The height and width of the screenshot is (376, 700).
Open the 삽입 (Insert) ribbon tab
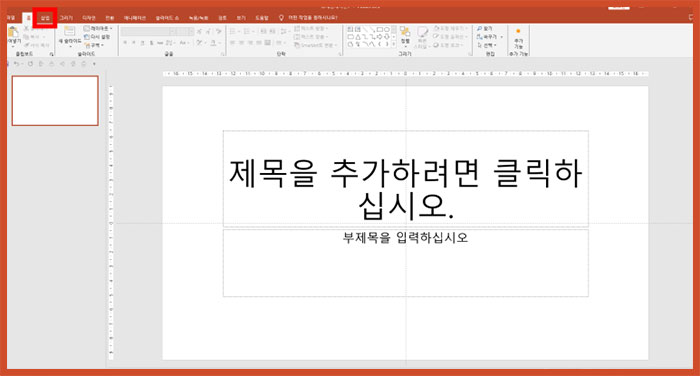pyautogui.click(x=45, y=18)
